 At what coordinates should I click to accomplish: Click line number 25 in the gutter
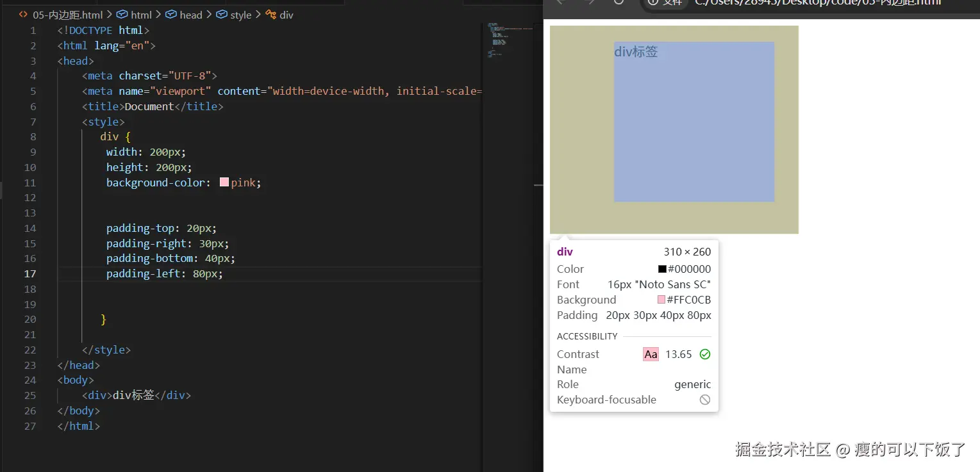click(x=30, y=395)
